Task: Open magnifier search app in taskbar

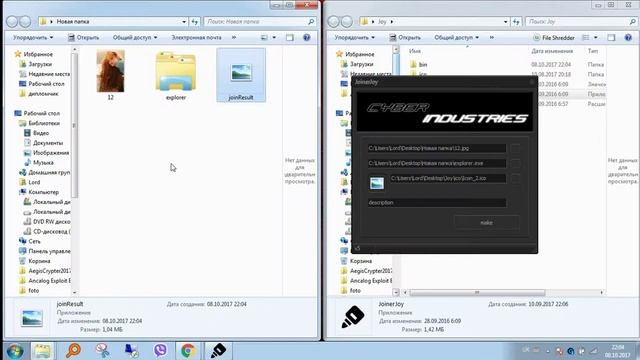Action: pos(74,351)
